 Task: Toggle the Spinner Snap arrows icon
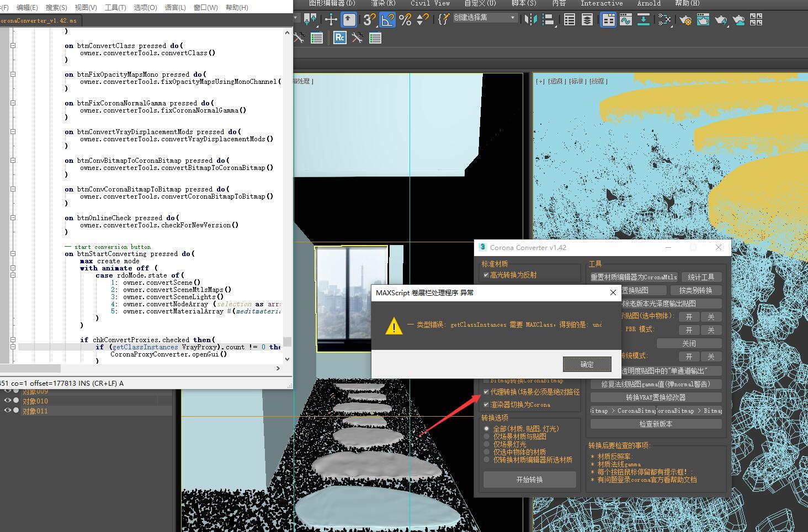point(423,20)
